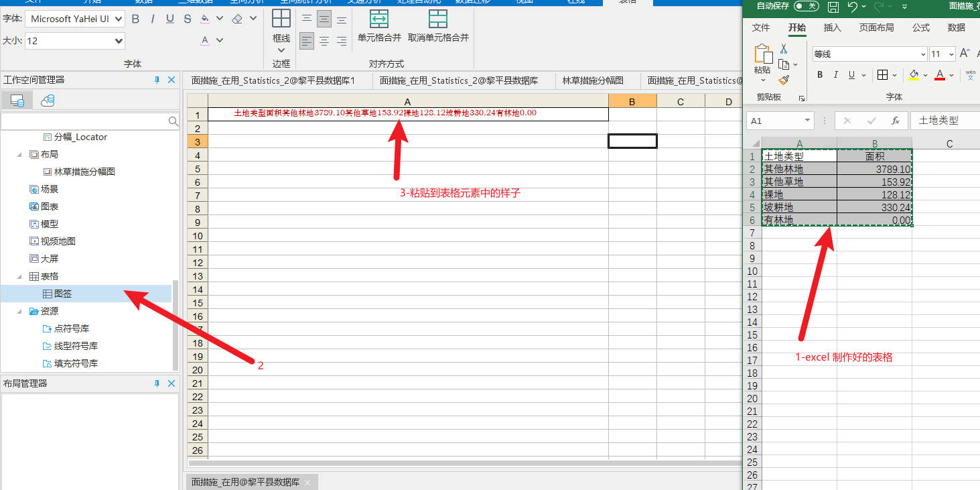Select 点符号库 in the tree
The image size is (980, 490).
72,328
